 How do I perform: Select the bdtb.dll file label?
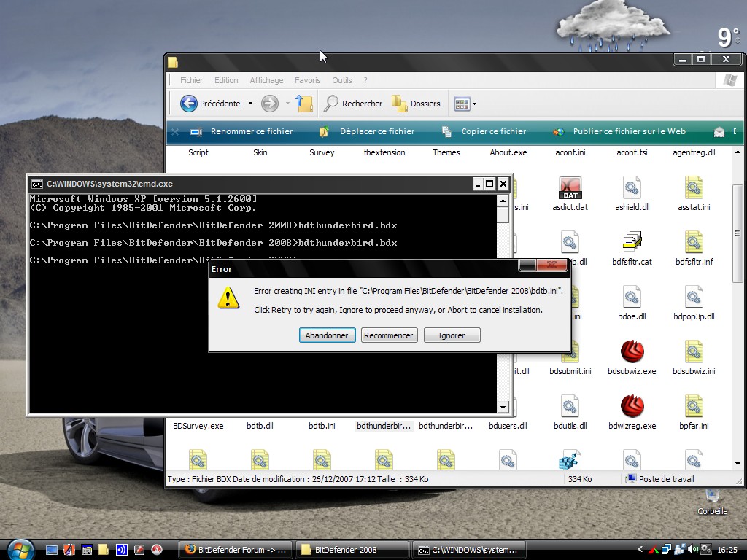260,426
